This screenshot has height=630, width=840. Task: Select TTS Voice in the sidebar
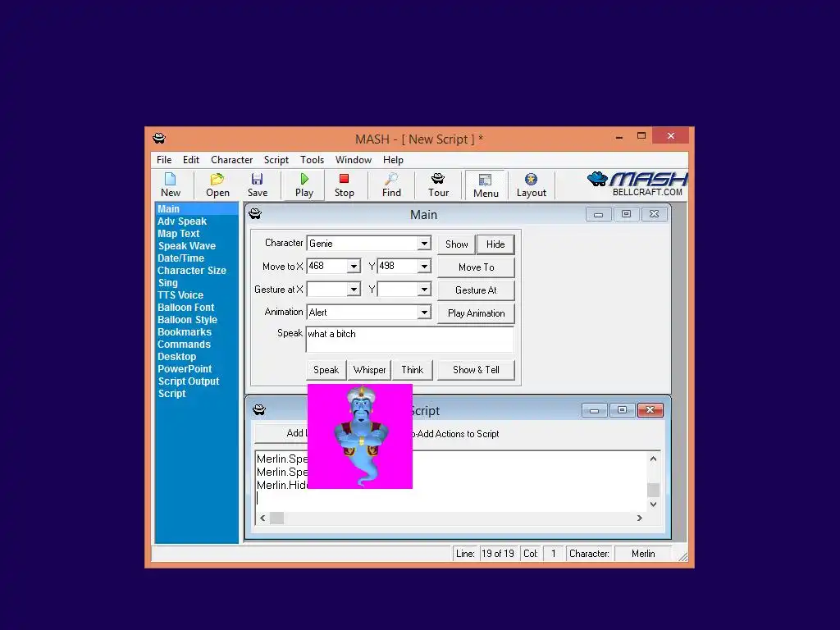click(x=180, y=295)
